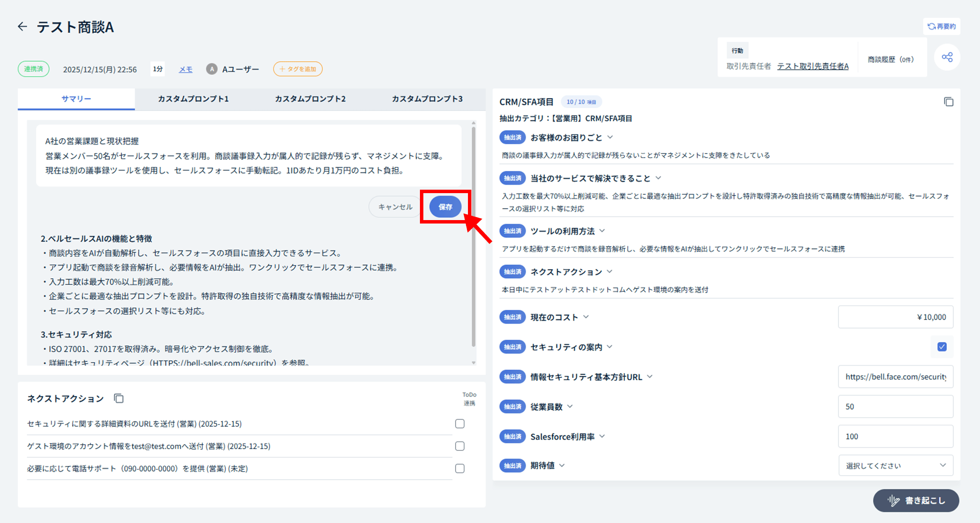Check the ゲスト環境のアカウント情報 ToDo checkbox
The height and width of the screenshot is (523, 980).
[460, 446]
